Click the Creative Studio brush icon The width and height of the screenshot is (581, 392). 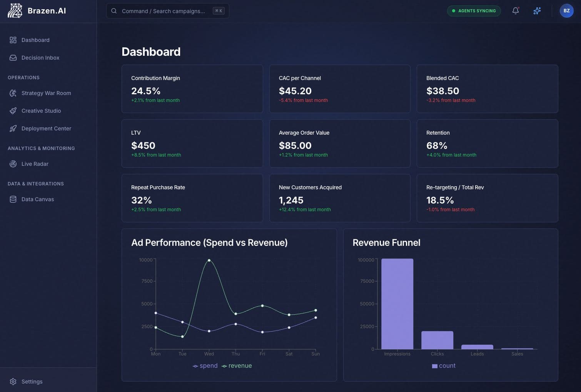coord(13,111)
